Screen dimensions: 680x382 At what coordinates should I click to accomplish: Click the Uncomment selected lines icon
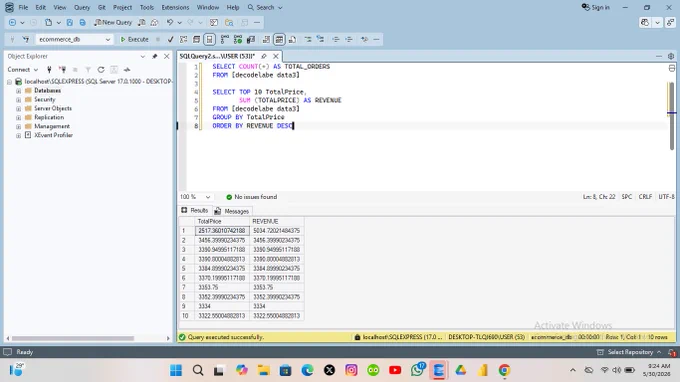[x=320, y=39]
